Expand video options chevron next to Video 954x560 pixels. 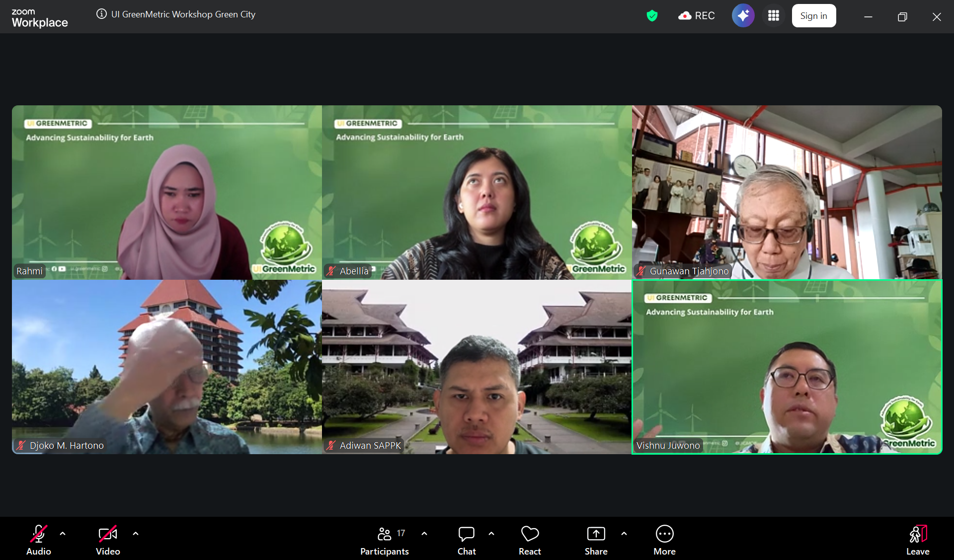click(x=136, y=534)
